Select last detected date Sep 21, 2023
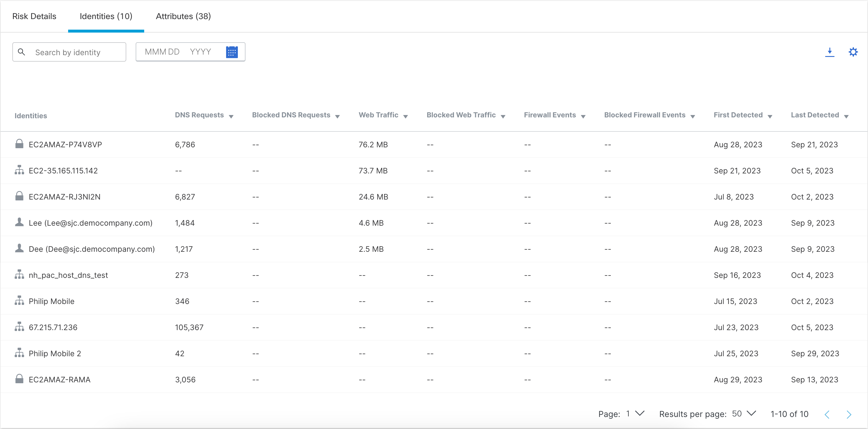The image size is (868, 429). point(815,144)
